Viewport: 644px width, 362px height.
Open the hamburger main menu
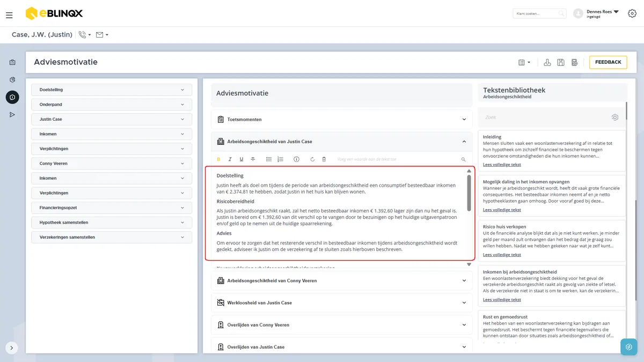pos(9,15)
